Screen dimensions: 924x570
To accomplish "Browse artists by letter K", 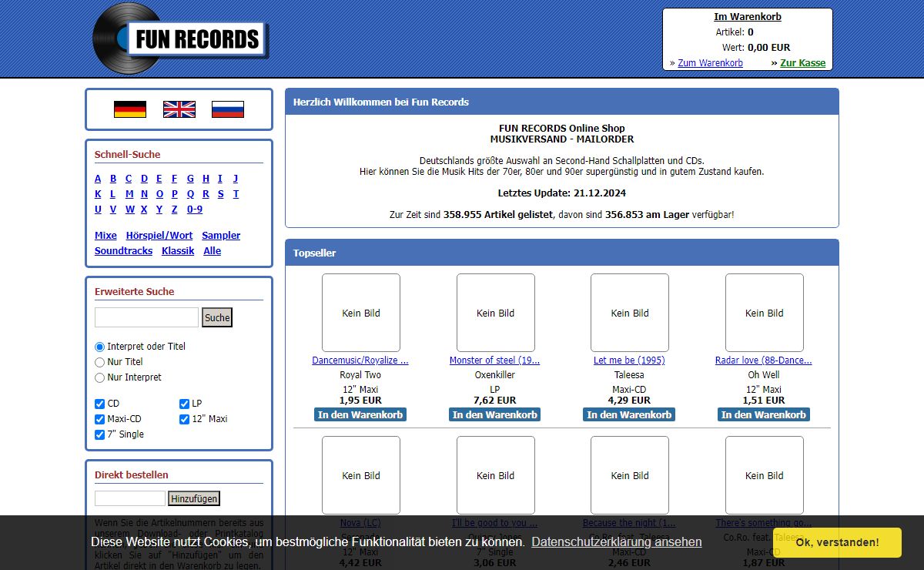I will (98, 194).
